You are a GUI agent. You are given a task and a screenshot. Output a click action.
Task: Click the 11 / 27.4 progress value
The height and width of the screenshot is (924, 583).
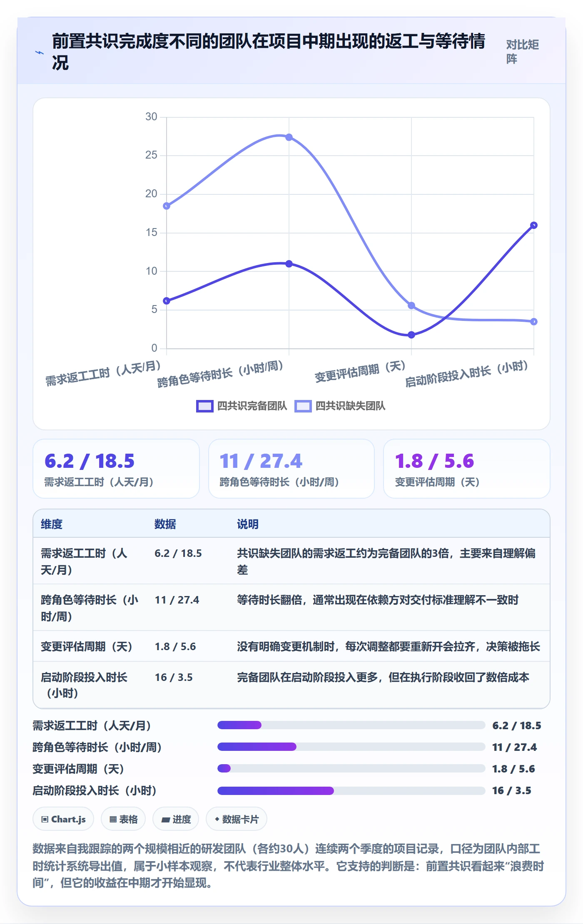[515, 748]
